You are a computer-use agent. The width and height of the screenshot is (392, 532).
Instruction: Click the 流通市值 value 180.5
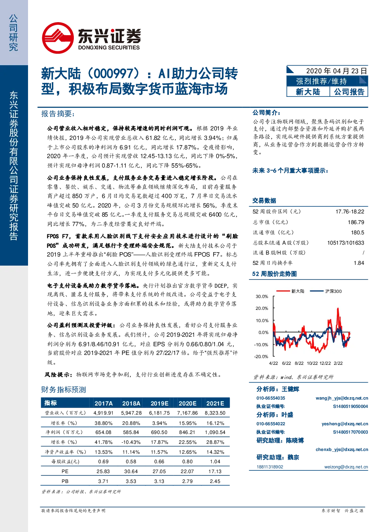tap(358, 233)
